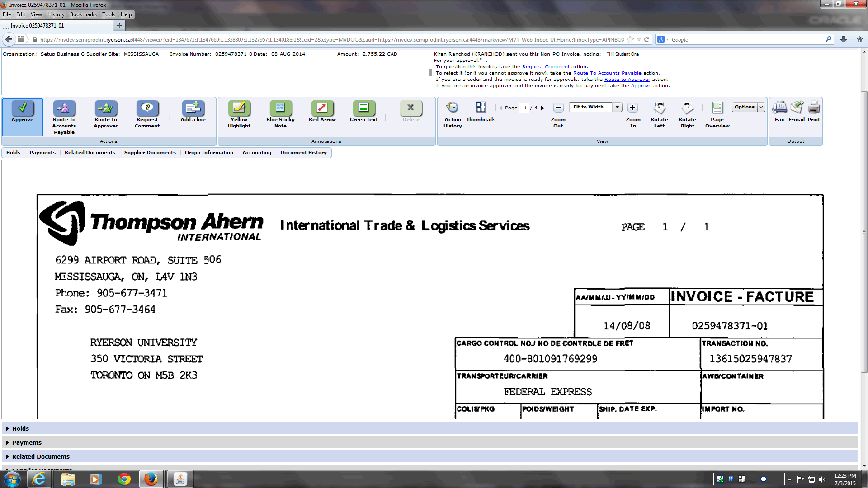868x488 pixels.
Task: Click Route To Accounts Payable icon
Action: [64, 108]
